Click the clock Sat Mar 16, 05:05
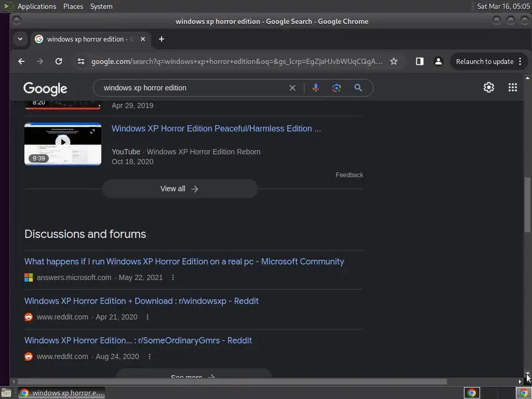 [503, 6]
